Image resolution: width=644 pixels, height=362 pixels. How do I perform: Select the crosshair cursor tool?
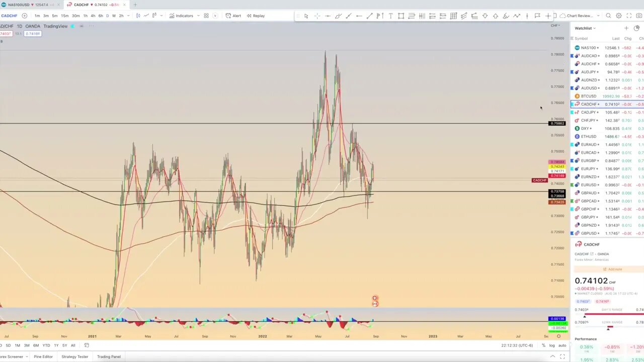point(317,16)
